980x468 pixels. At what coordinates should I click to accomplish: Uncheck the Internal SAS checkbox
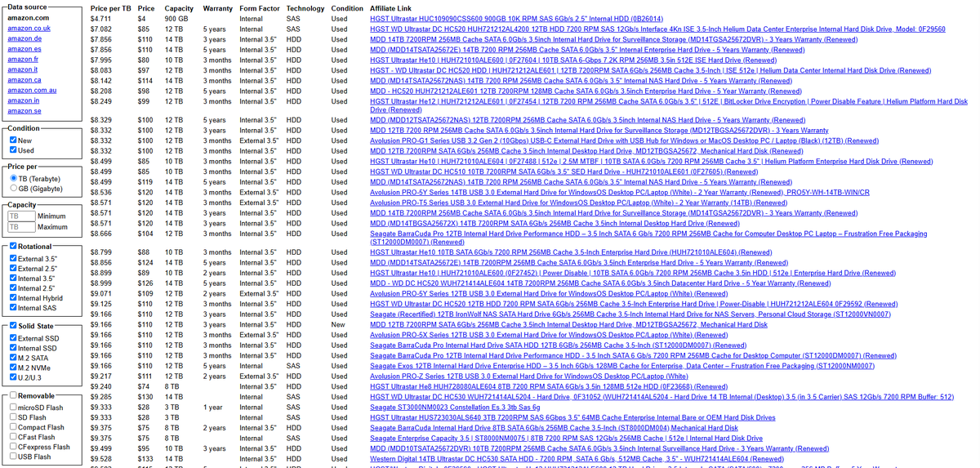(x=13, y=308)
